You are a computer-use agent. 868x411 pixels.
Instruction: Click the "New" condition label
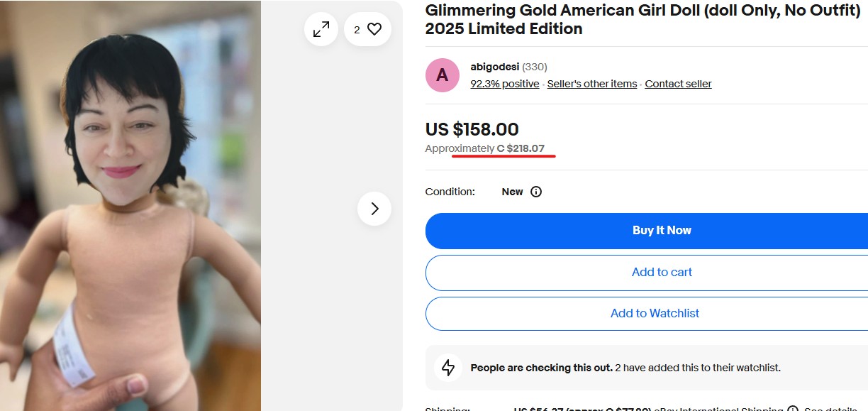pos(512,192)
